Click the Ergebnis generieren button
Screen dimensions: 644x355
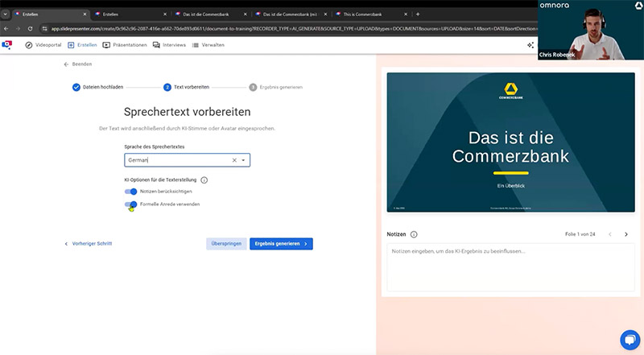281,244
